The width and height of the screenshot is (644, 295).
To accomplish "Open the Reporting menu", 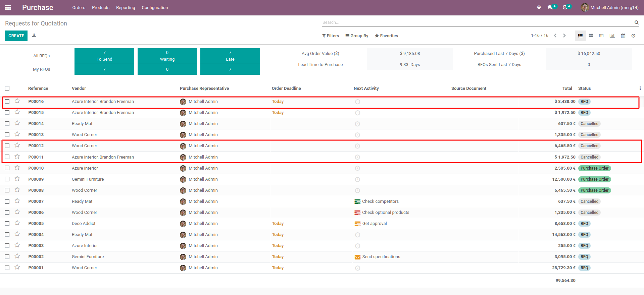I will point(126,7).
